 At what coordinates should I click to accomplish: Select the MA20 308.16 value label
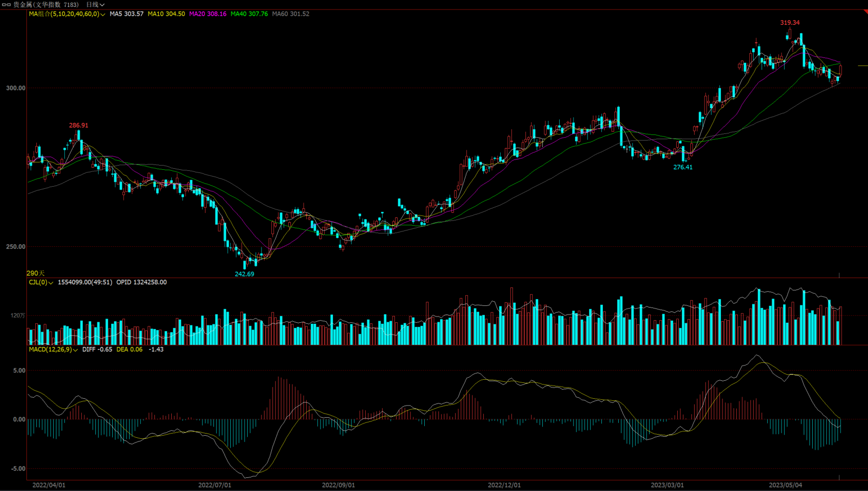[208, 14]
